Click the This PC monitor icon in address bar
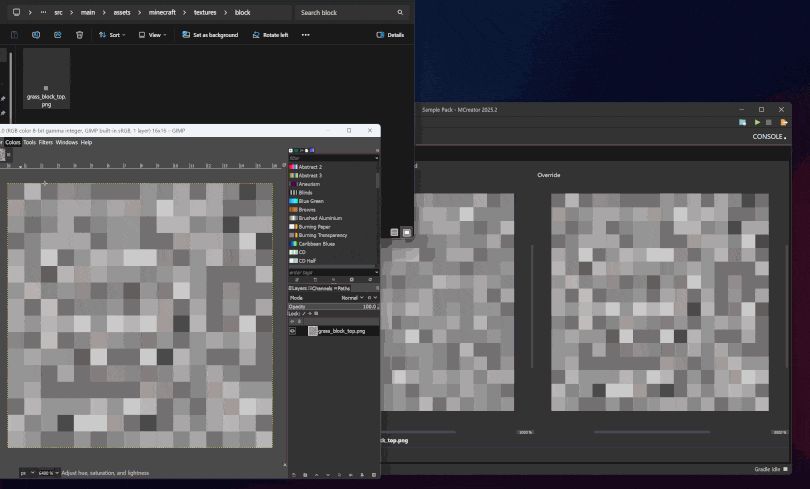The height and width of the screenshot is (489, 810). (x=17, y=12)
